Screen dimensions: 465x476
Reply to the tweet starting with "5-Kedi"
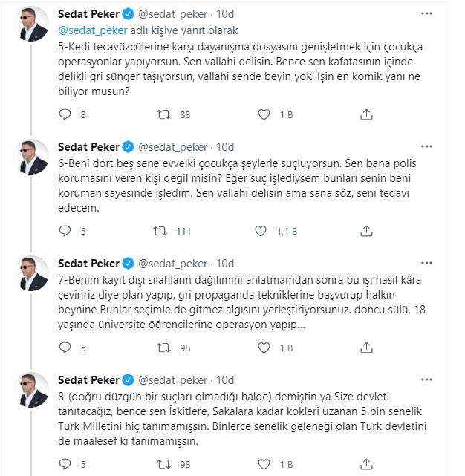tap(65, 115)
